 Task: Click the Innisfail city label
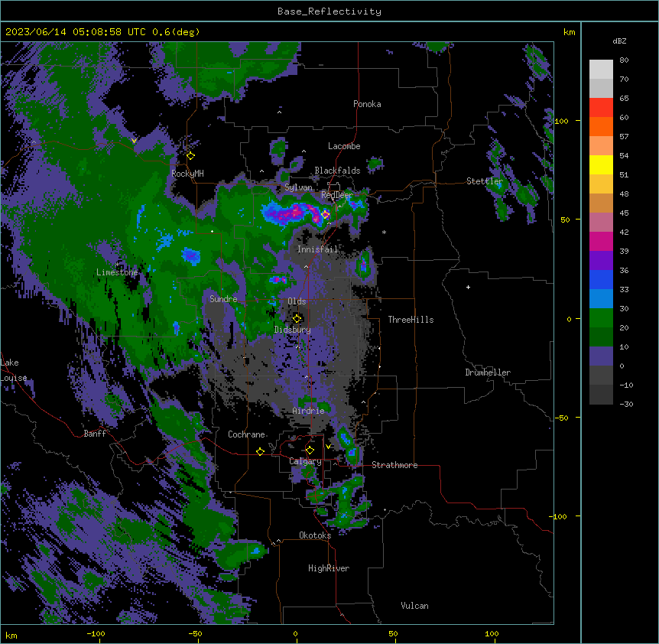pos(317,249)
